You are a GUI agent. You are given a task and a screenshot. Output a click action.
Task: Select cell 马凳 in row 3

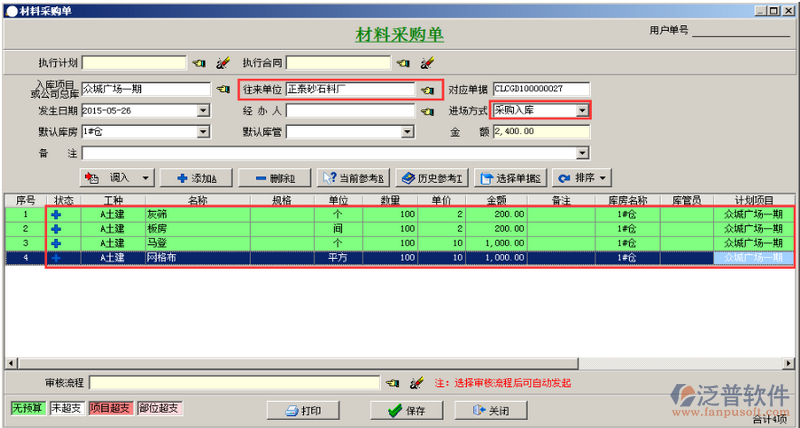[x=198, y=243]
